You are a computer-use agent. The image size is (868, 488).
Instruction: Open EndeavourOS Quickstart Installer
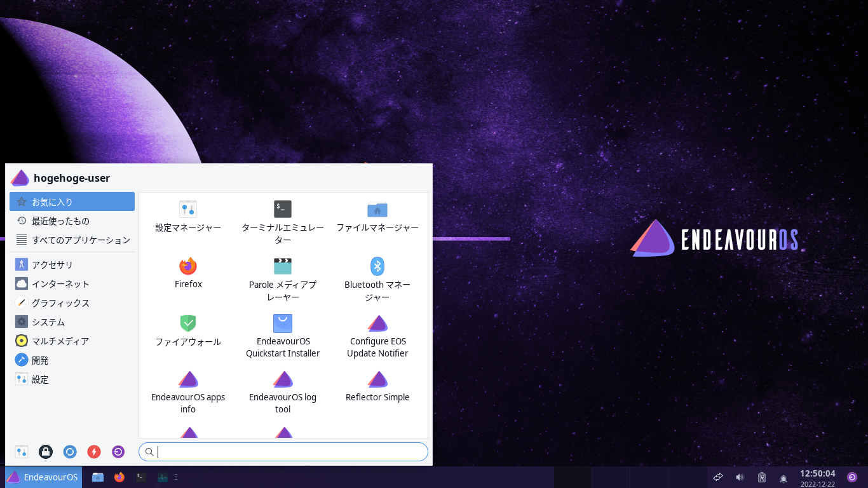point(283,336)
